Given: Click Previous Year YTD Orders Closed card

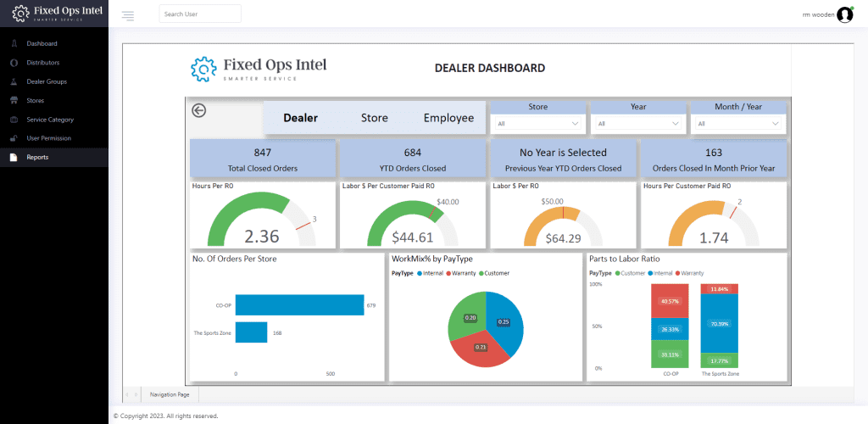Looking at the screenshot, I should 563,158.
